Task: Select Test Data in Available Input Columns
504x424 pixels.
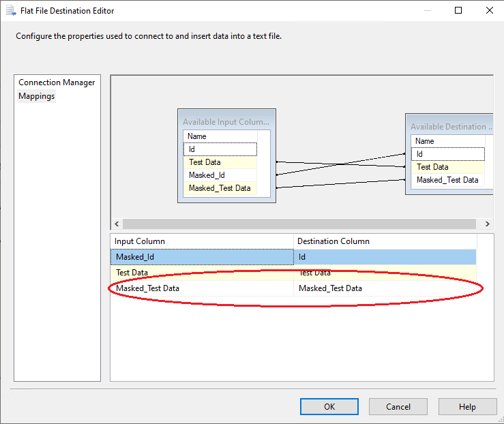Action: coord(220,162)
